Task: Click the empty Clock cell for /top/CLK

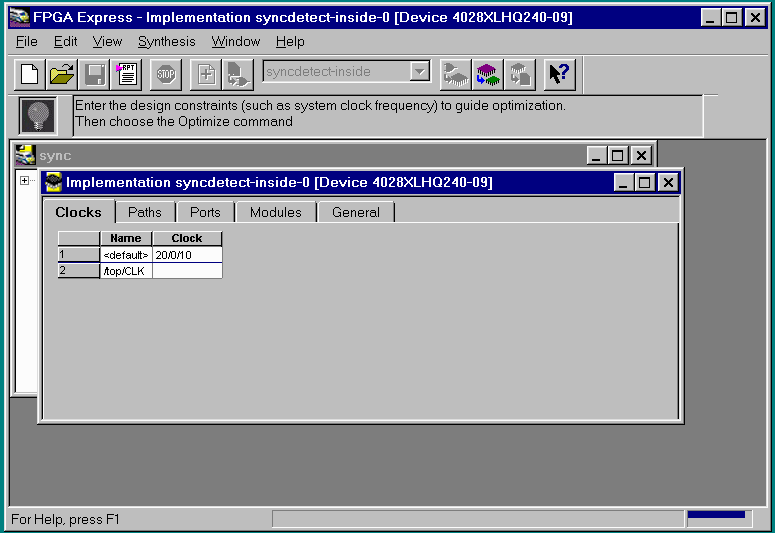Action: pyautogui.click(x=186, y=271)
